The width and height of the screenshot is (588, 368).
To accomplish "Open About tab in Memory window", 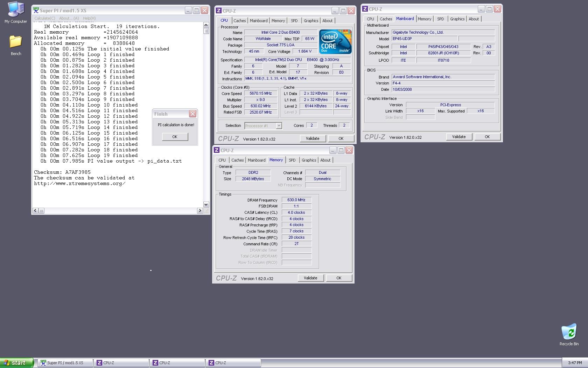I will pyautogui.click(x=325, y=160).
